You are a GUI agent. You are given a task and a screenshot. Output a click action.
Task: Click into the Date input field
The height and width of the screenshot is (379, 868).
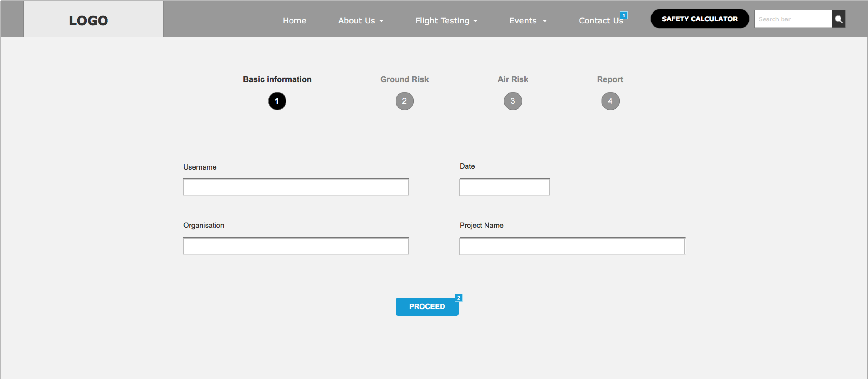(x=504, y=187)
